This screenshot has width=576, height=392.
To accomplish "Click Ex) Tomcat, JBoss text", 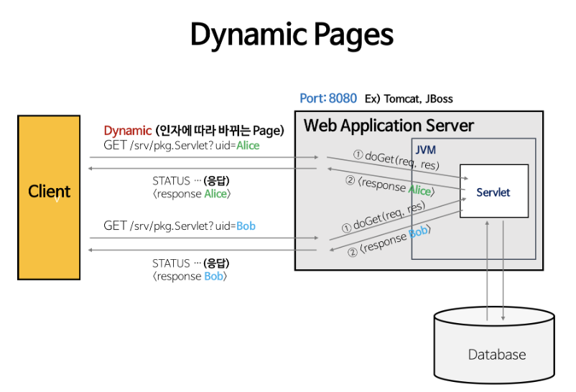I will (409, 99).
